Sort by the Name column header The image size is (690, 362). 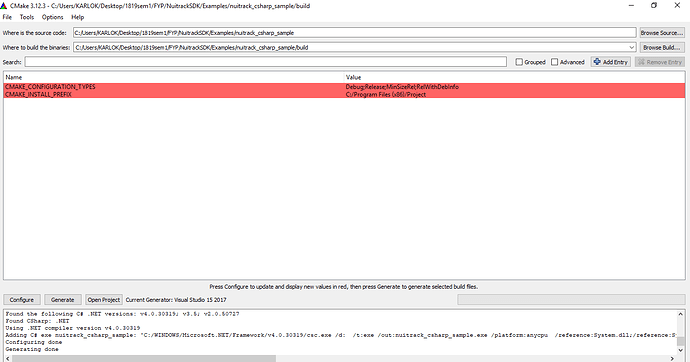[x=173, y=77]
